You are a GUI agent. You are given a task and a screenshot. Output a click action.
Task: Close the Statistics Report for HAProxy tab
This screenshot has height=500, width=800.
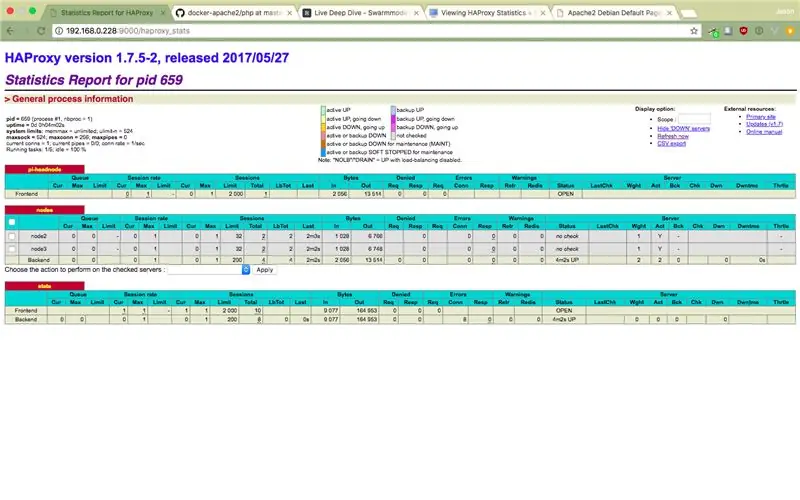pyautogui.click(x=163, y=13)
